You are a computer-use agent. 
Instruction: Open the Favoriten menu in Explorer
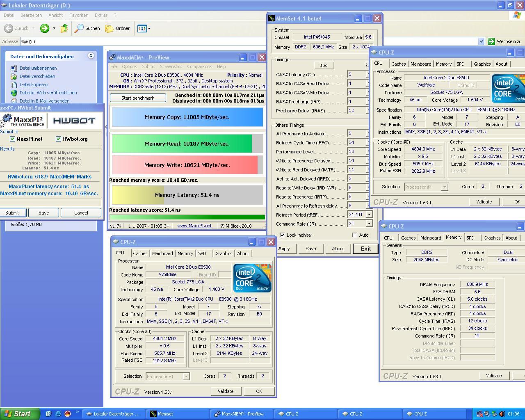(79, 15)
